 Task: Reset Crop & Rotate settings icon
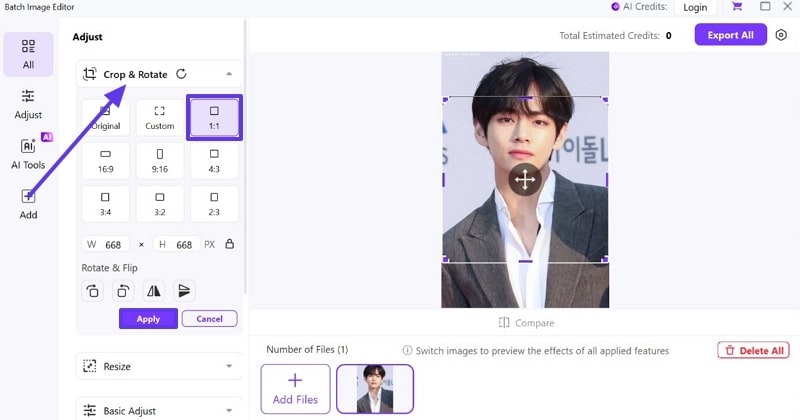click(181, 74)
